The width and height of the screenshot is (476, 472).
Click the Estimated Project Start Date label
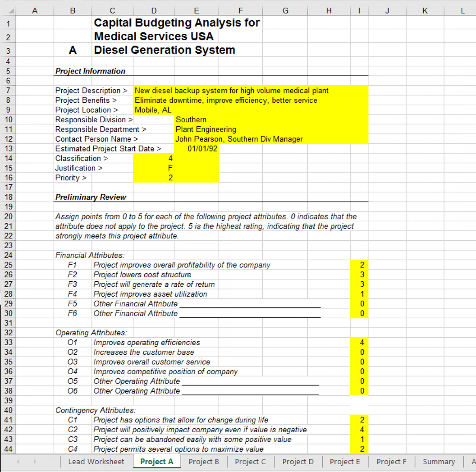[x=108, y=149]
